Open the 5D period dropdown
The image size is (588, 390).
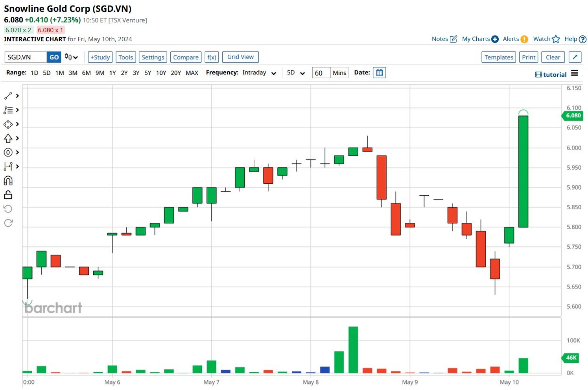point(296,73)
